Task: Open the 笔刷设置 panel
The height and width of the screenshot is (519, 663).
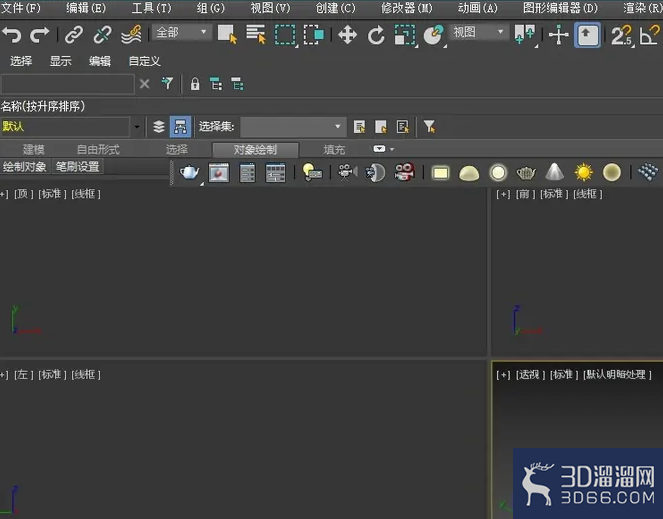Action: pos(78,167)
